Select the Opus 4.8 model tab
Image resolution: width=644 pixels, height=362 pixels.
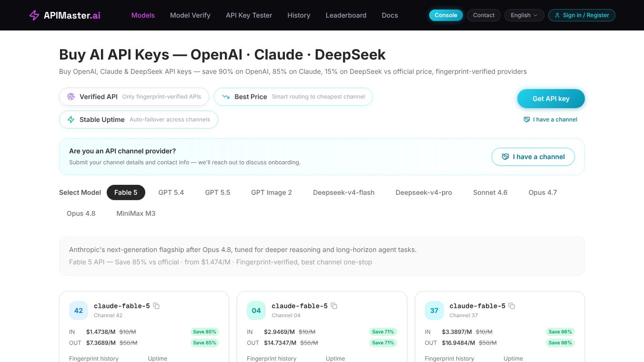81,213
